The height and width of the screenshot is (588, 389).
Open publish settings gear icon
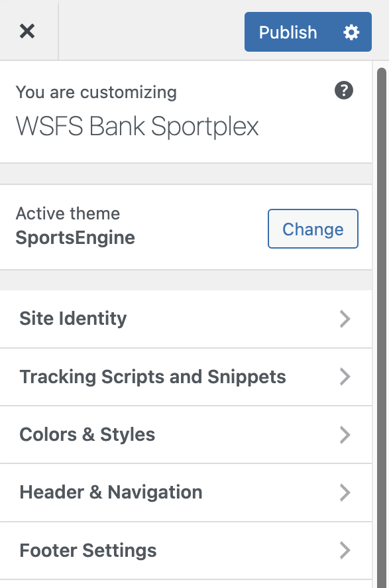351,32
